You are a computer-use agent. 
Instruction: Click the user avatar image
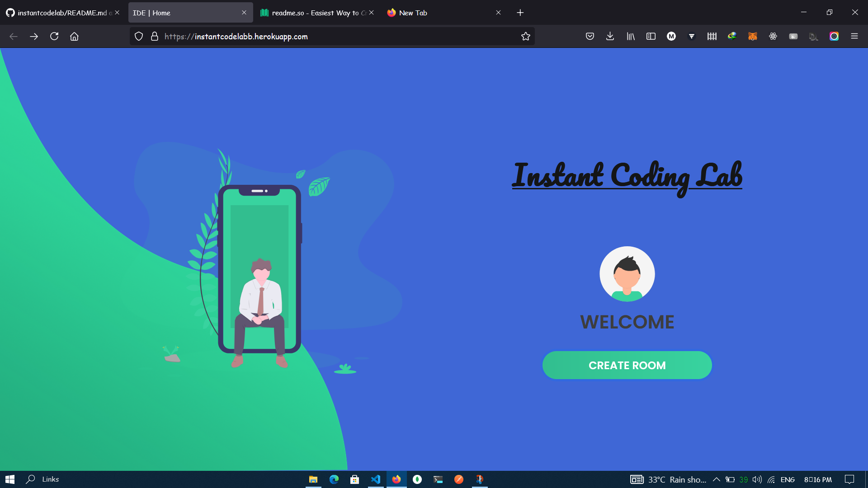627,274
